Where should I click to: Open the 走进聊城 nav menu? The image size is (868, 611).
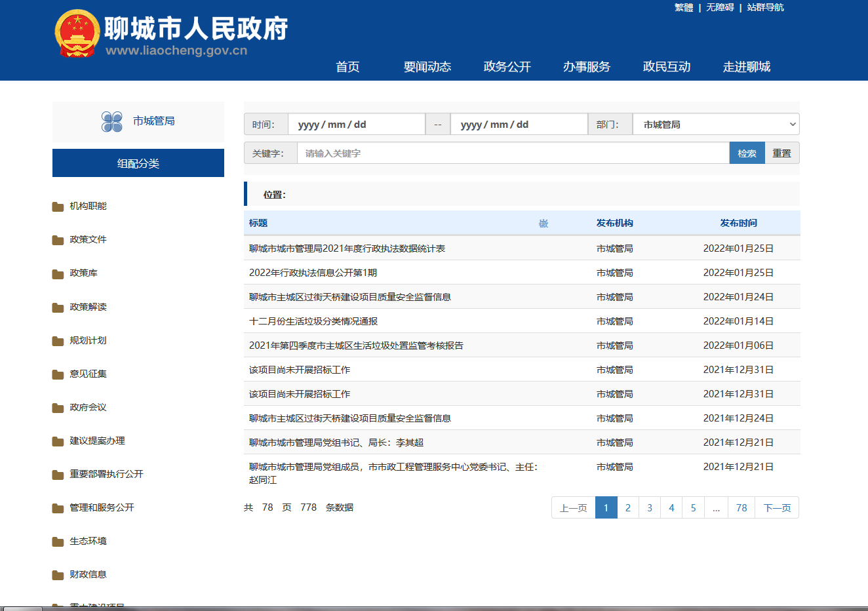click(747, 67)
